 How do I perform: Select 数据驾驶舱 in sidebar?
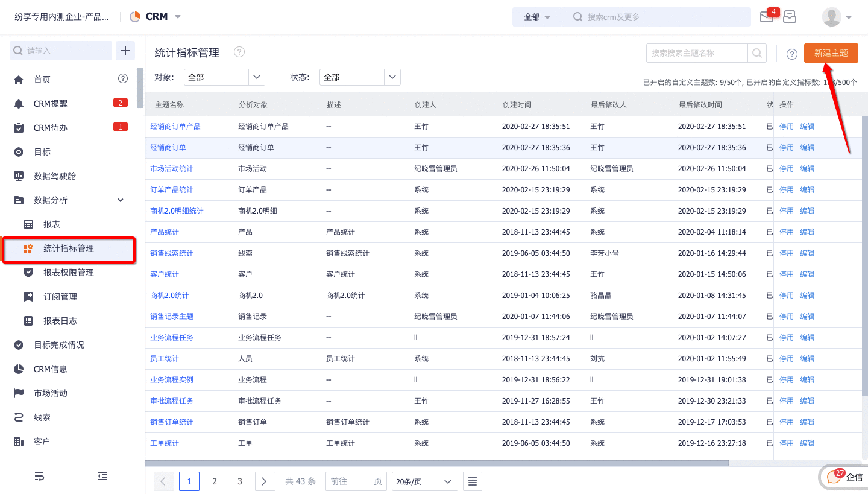click(55, 176)
